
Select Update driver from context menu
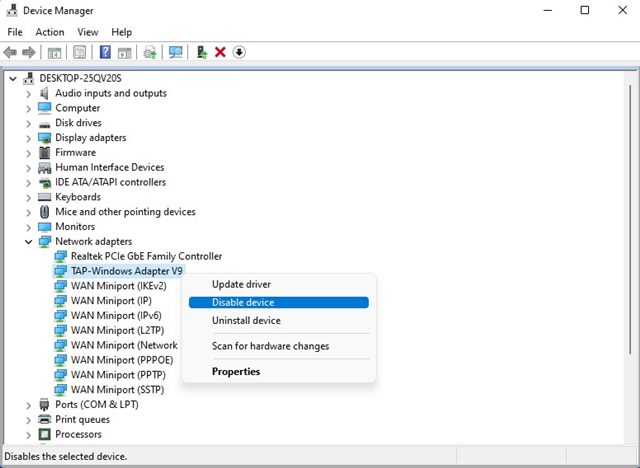241,284
